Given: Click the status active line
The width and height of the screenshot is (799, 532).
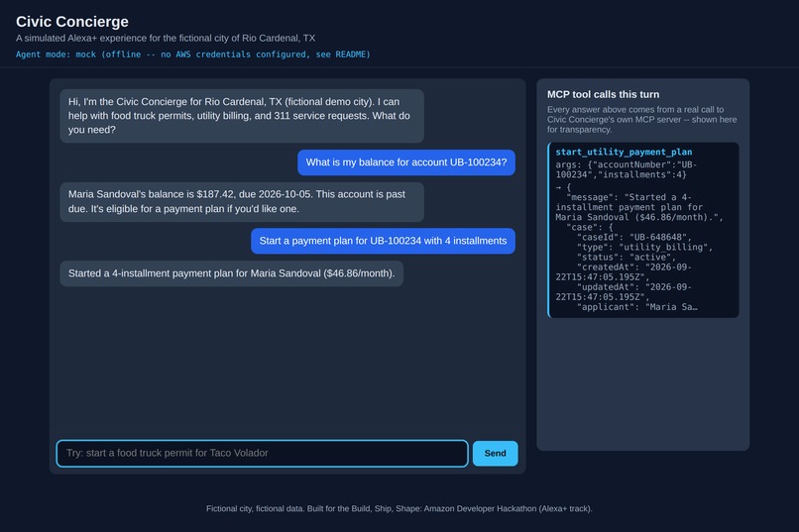Looking at the screenshot, I should pyautogui.click(x=626, y=258).
